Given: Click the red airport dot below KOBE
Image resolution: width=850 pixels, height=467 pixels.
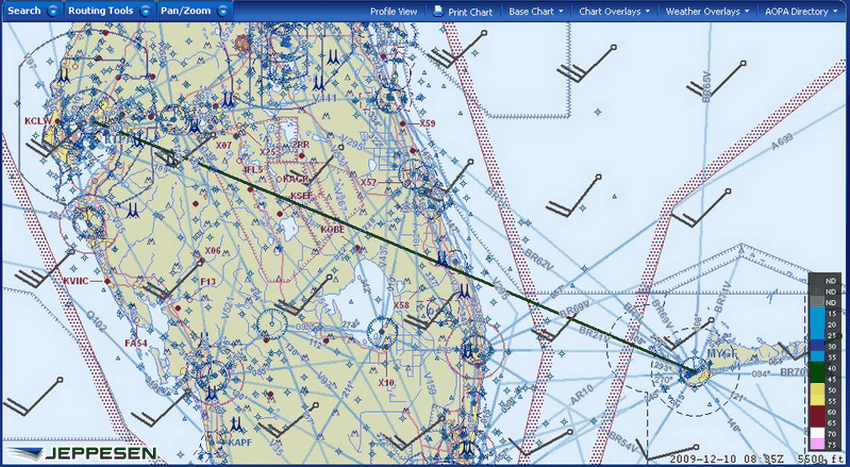Looking at the screenshot, I should (357, 248).
